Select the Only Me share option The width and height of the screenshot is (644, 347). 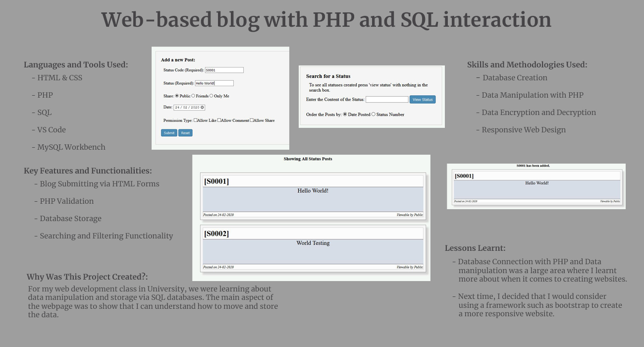click(x=212, y=96)
